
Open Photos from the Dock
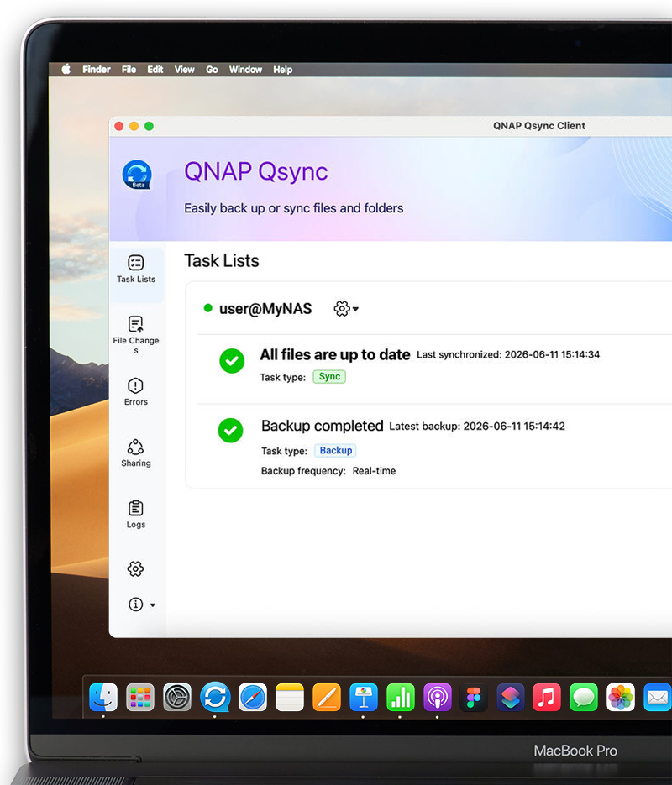(x=621, y=697)
